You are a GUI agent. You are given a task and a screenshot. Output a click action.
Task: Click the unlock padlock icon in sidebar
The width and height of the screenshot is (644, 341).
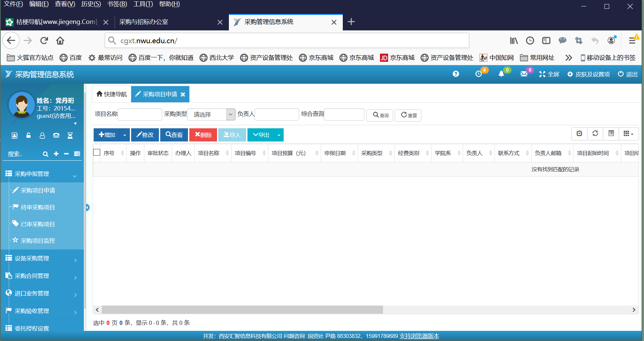[x=28, y=135]
